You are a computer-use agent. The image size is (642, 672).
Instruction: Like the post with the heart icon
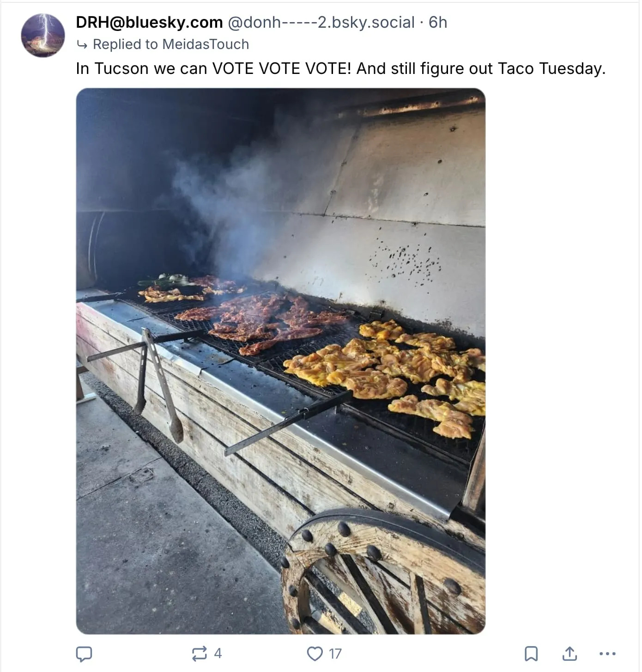(x=315, y=654)
